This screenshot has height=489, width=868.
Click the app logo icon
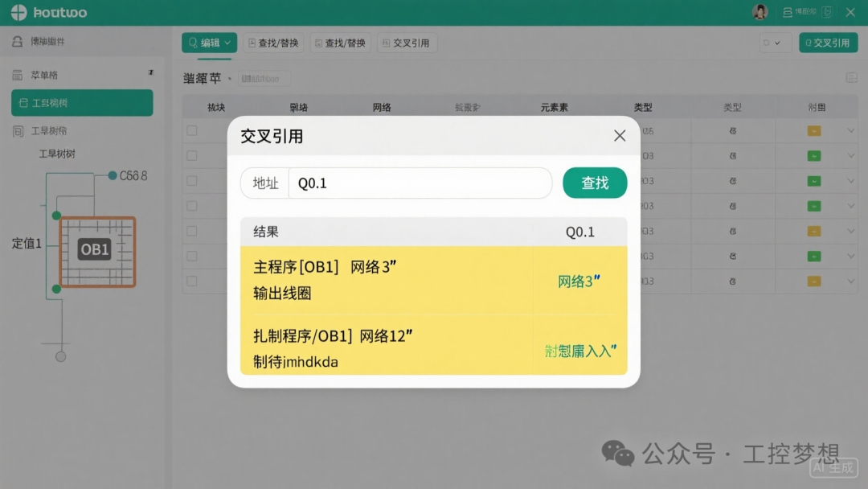click(18, 12)
